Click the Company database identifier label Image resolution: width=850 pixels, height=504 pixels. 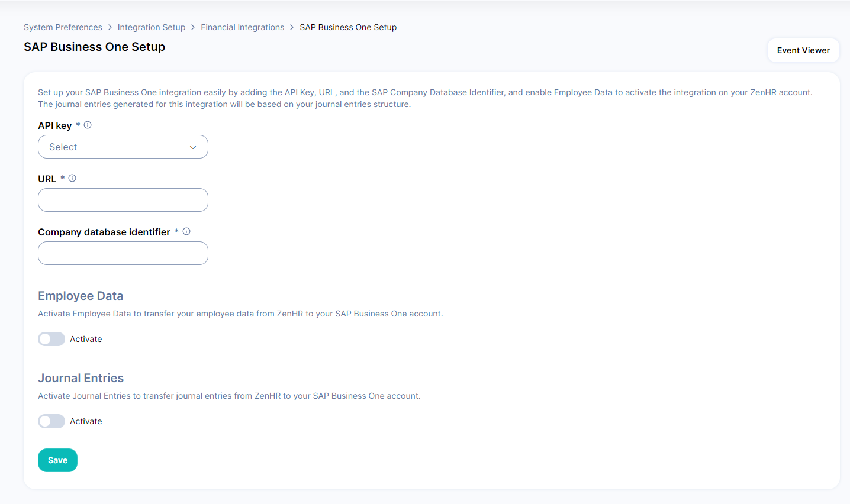tap(104, 232)
